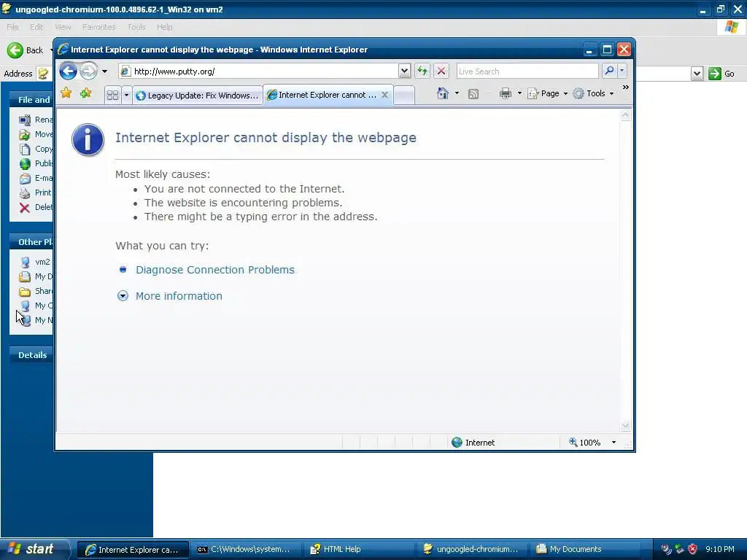Click Diagnose Connection Problems link

click(215, 270)
